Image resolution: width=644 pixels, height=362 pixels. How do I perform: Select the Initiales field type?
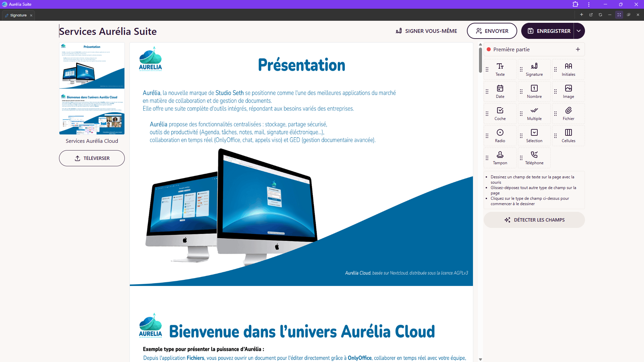click(x=568, y=69)
